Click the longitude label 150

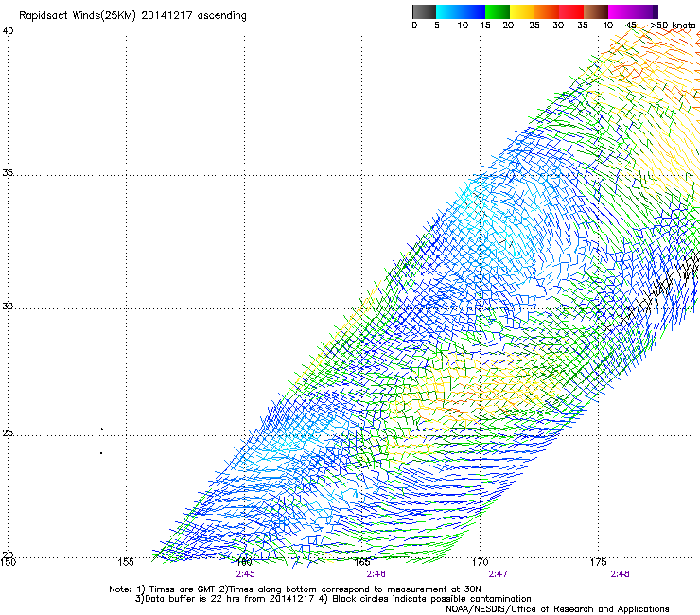pos(8,562)
